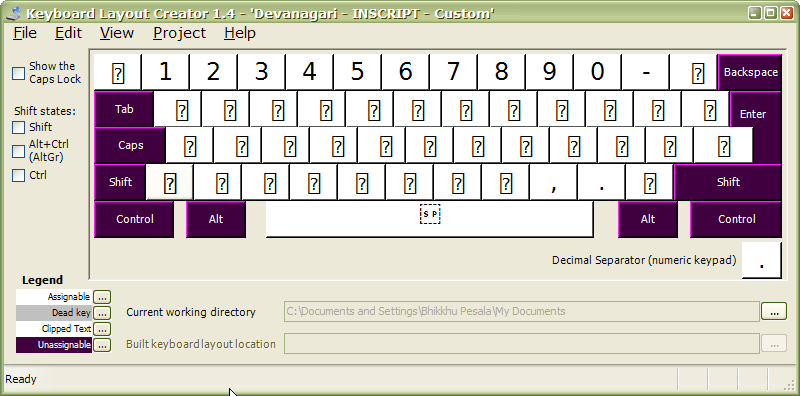Open the View menu
Screen dimensions: 800x396
click(x=116, y=33)
